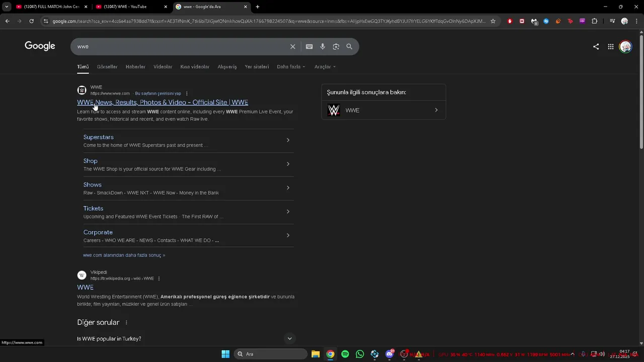The height and width of the screenshot is (362, 644).
Task: Reload the page
Action: 31,21
